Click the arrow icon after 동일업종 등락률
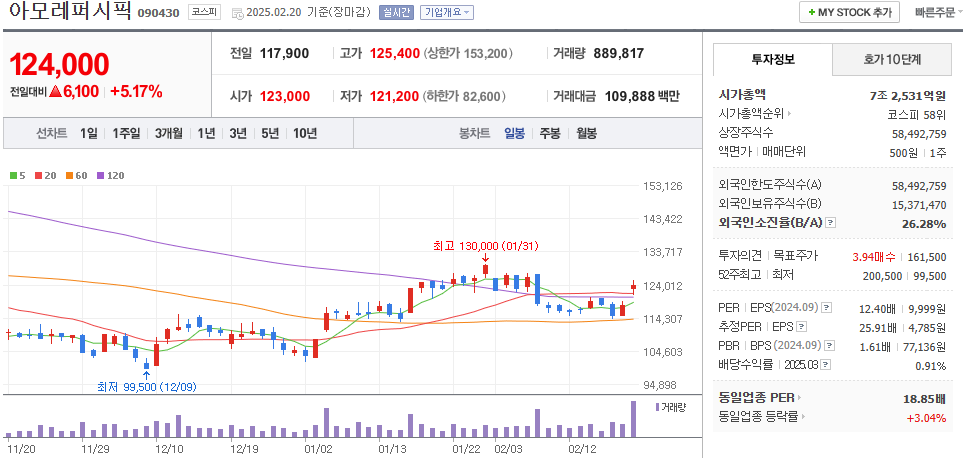The image size is (966, 458). [803, 417]
